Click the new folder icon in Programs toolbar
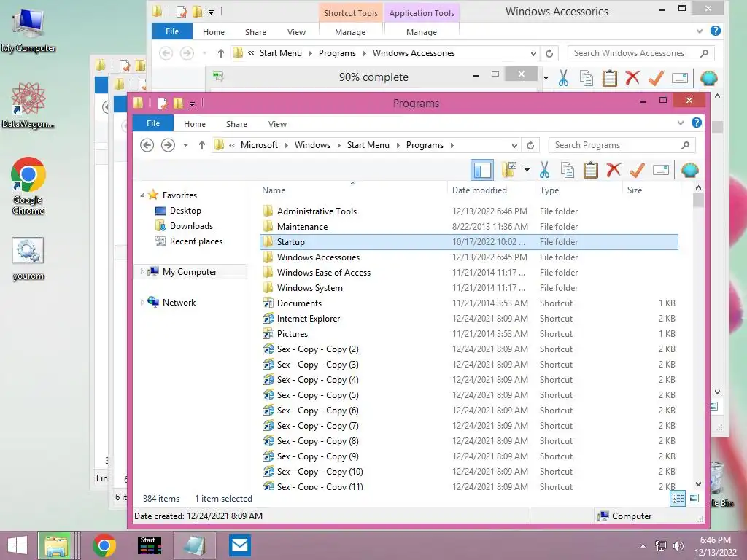The image size is (747, 560). pos(509,169)
